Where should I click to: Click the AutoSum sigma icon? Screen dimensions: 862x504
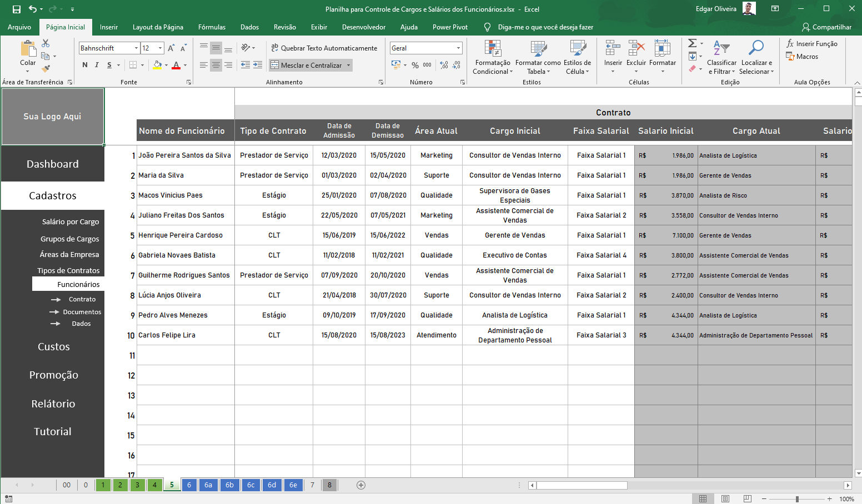pyautogui.click(x=692, y=43)
